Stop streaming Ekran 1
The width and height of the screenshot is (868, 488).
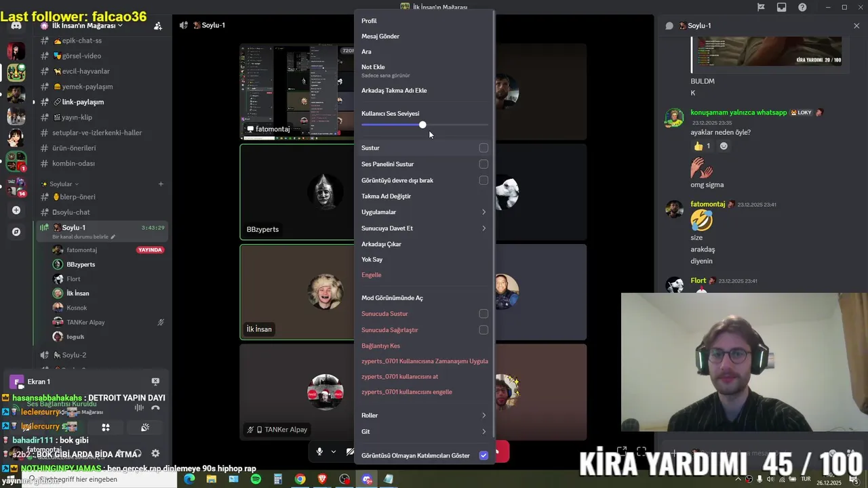click(x=155, y=382)
